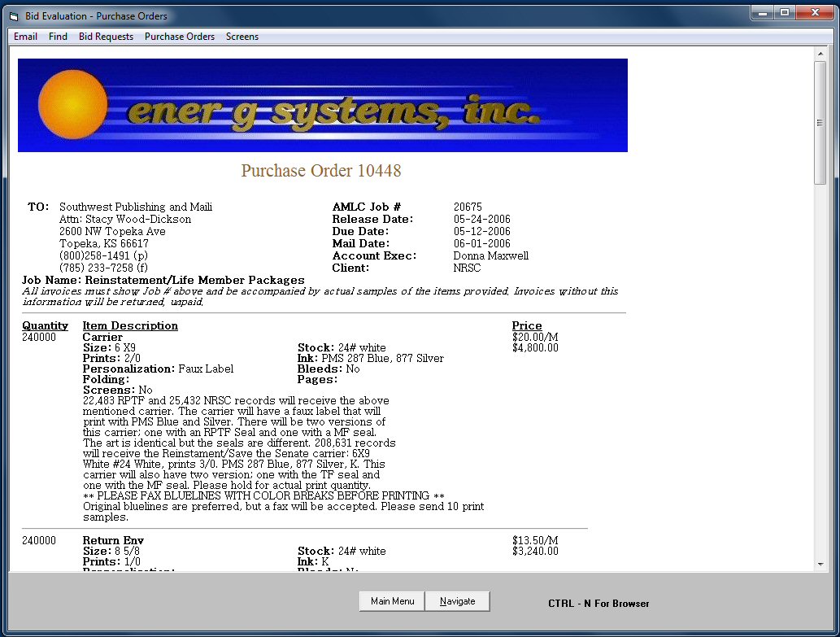Click the vertical scrollbar thumb
This screenshot has width=840, height=637.
[x=820, y=123]
